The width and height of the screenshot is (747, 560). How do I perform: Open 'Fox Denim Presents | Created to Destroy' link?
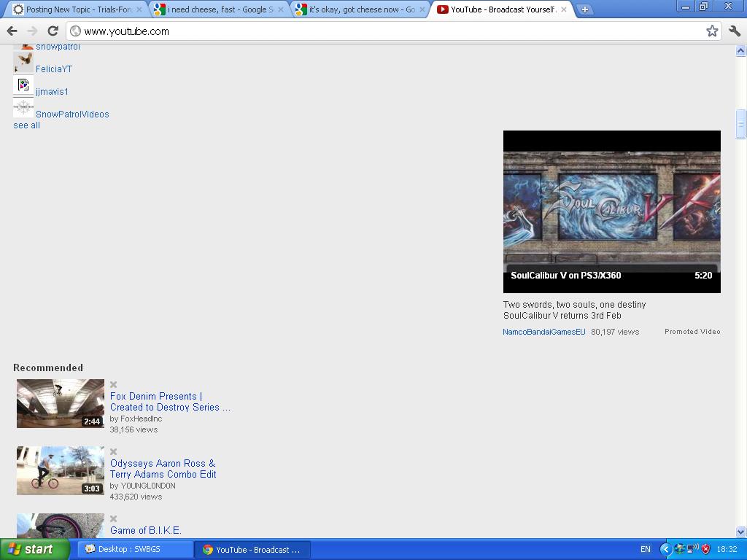pos(170,402)
